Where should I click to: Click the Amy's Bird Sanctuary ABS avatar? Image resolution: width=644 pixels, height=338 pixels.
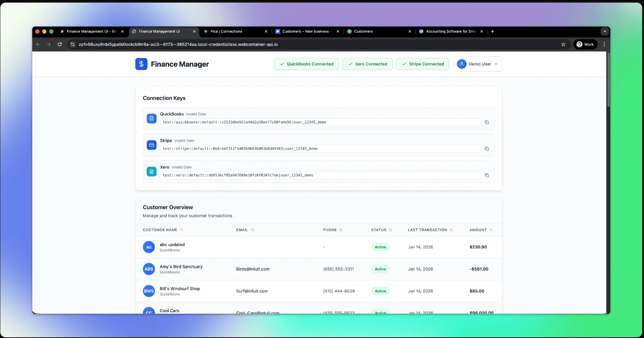pos(149,269)
